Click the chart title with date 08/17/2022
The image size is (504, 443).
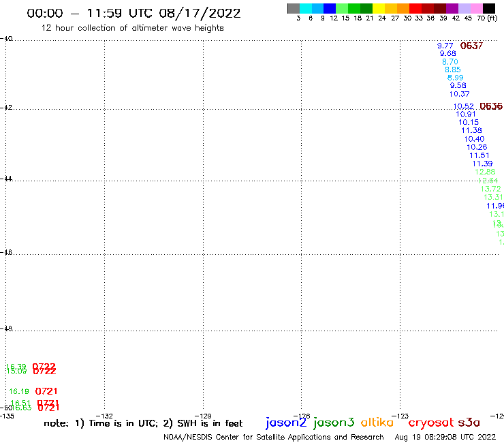pyautogui.click(x=133, y=14)
